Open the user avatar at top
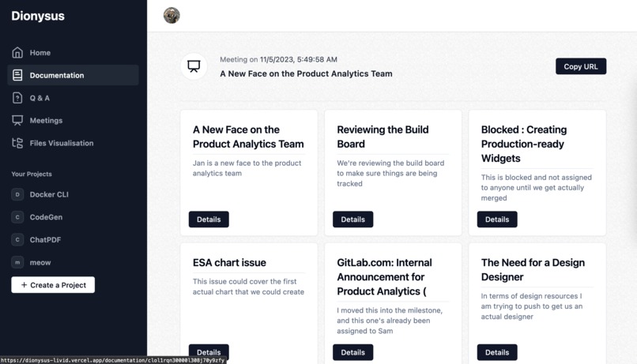Image resolution: width=637 pixels, height=364 pixels. tap(171, 16)
